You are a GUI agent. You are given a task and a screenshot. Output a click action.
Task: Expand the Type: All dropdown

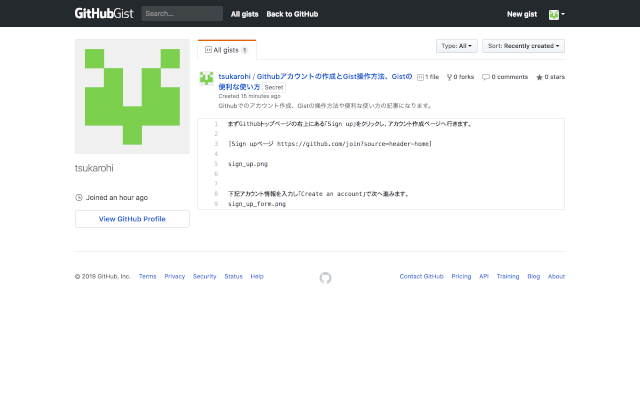coord(456,46)
